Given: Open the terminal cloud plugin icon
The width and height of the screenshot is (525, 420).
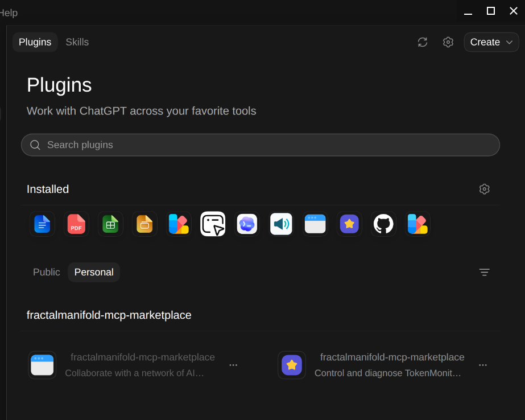Looking at the screenshot, I should (x=247, y=224).
